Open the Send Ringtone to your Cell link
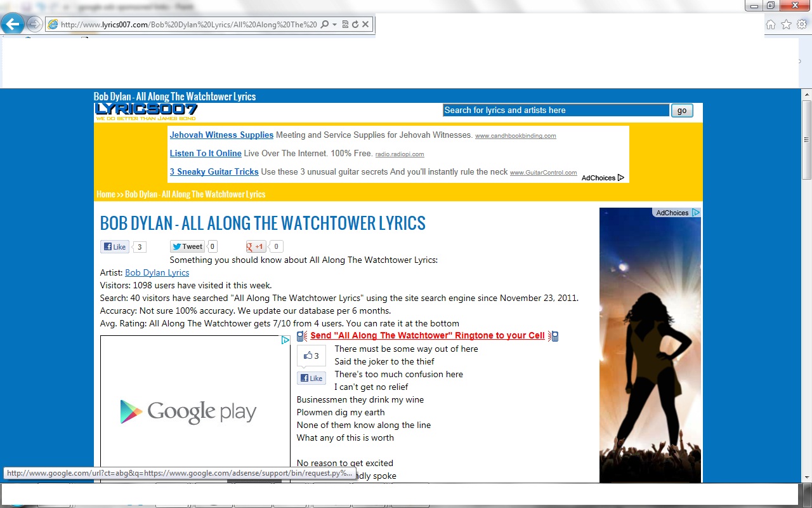The height and width of the screenshot is (508, 812). pyautogui.click(x=427, y=336)
